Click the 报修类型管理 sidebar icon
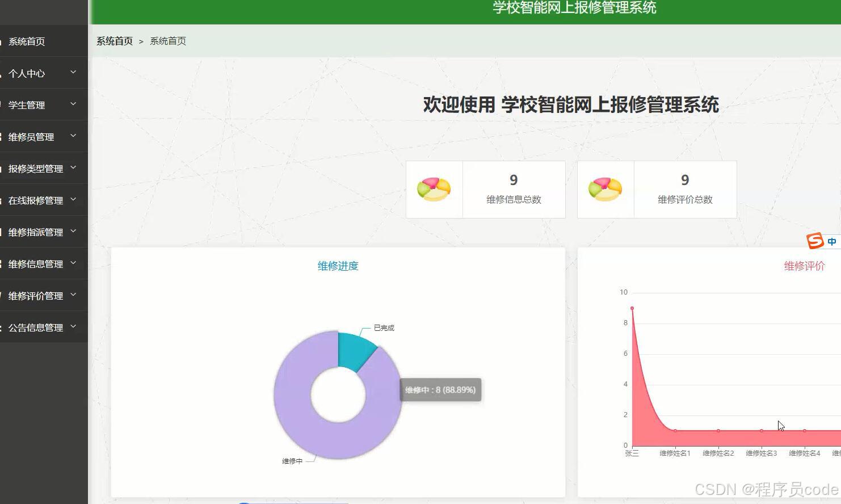 2,167
